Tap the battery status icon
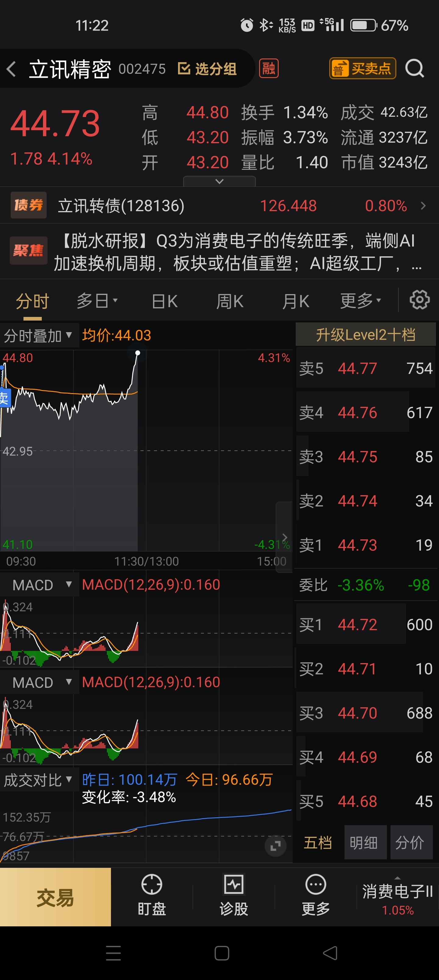The image size is (439, 980). tap(364, 26)
